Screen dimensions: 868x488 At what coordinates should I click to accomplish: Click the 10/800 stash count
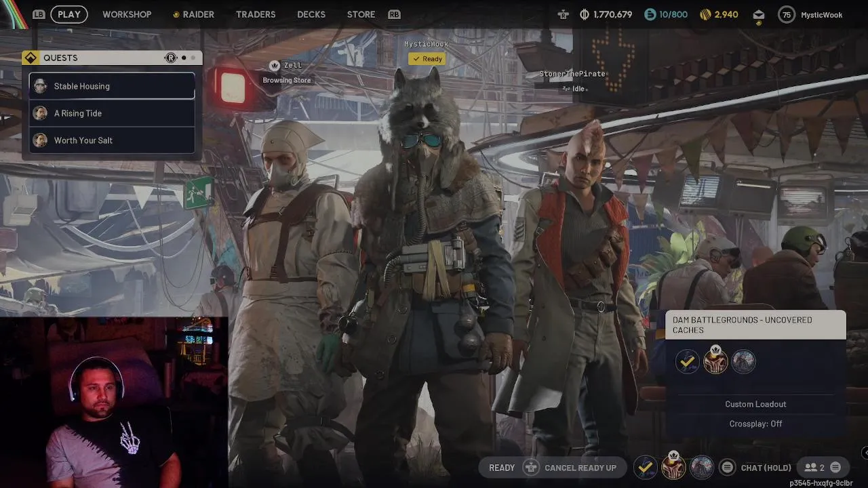673,14
